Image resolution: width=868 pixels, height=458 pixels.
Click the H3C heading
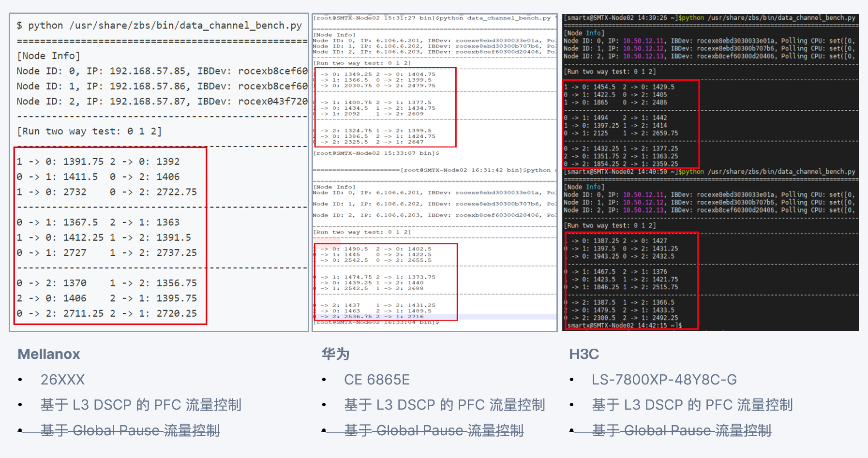(x=584, y=354)
